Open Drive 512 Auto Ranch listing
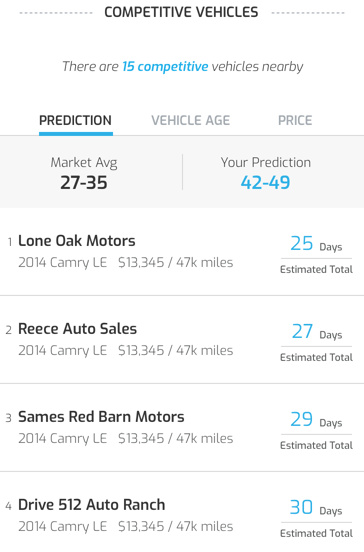This screenshot has width=364, height=552. click(182, 514)
